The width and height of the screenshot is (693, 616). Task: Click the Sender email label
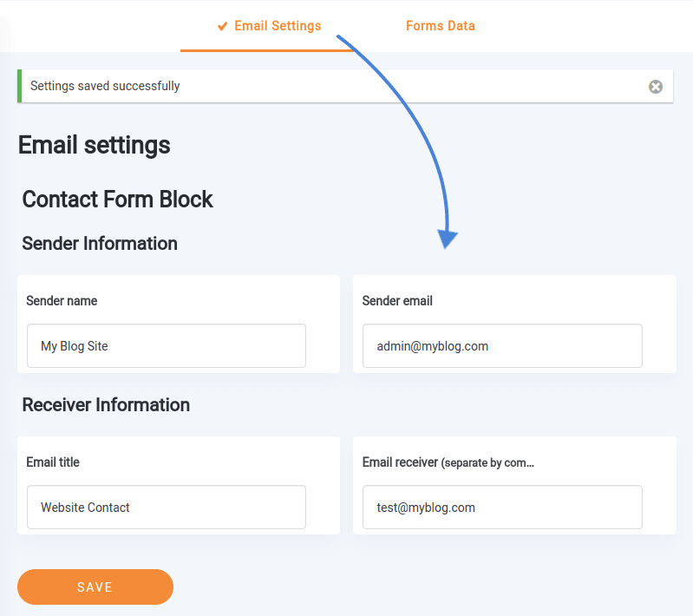click(397, 301)
